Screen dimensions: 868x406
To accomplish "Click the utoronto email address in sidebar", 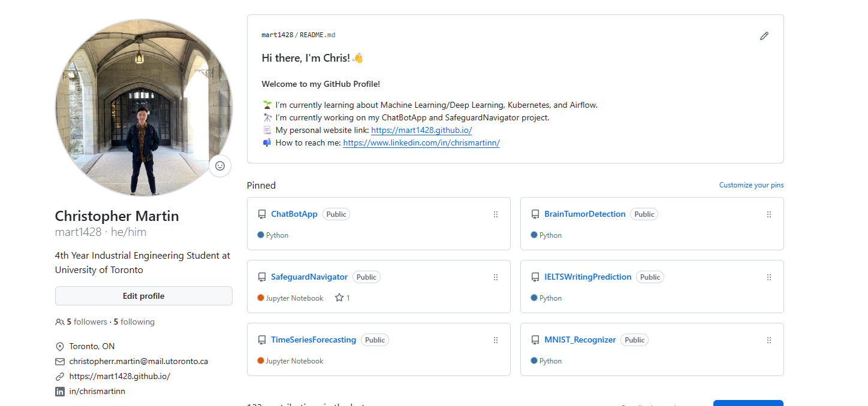I will pyautogui.click(x=138, y=361).
